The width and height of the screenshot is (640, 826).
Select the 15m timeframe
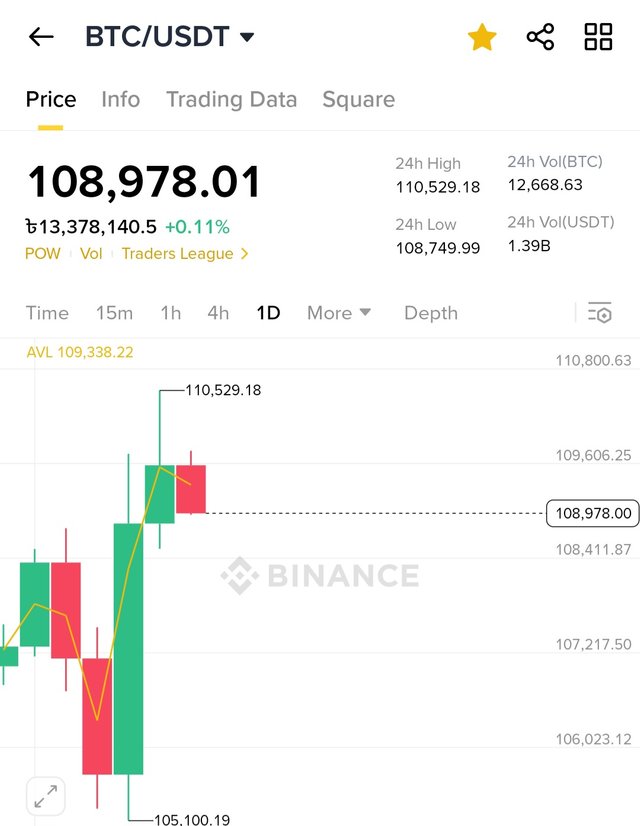click(114, 313)
